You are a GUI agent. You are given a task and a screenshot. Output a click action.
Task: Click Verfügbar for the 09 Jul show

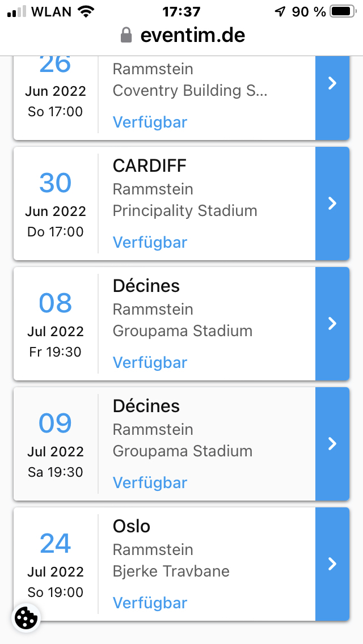coord(150,483)
